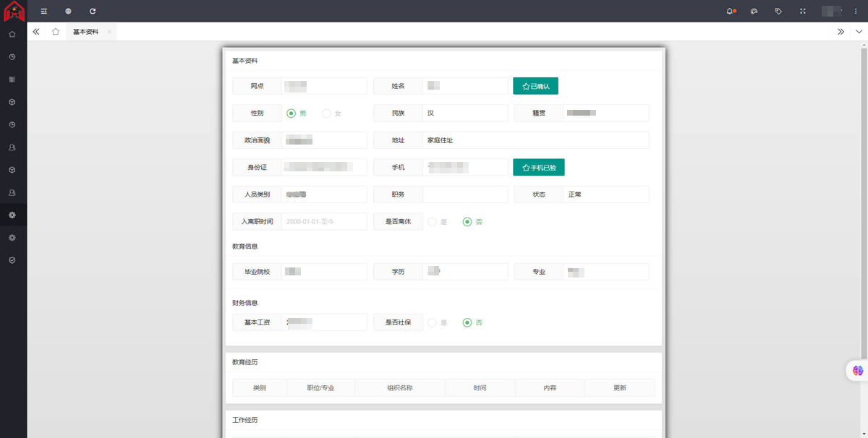868x438 pixels.
Task: Expand the tab options dropdown arrow
Action: coord(860,32)
